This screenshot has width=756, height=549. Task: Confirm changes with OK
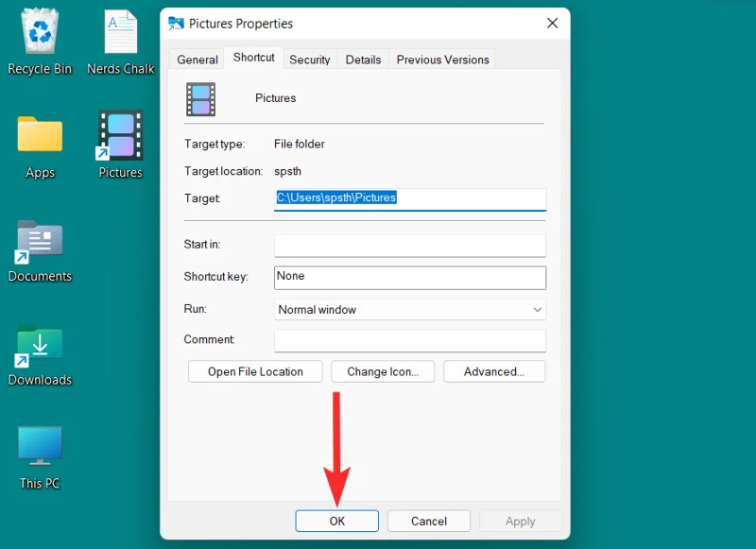tap(336, 521)
